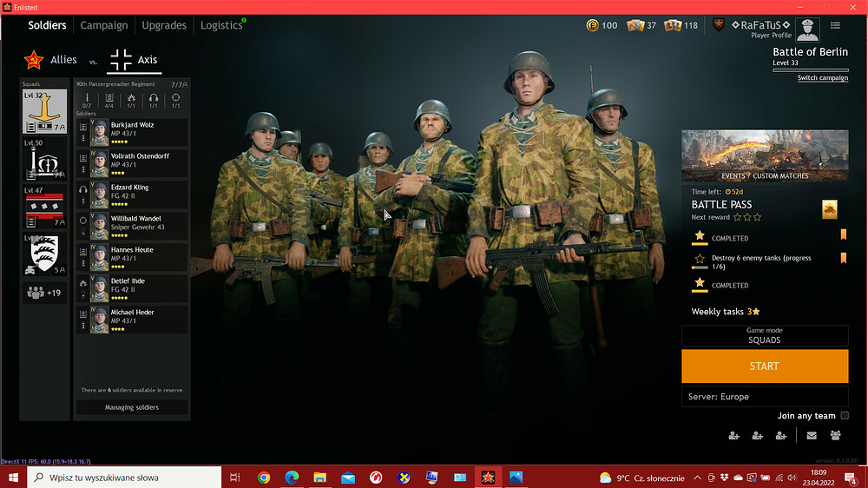Show the +19 reserve squads
The width and height of the screenshot is (868, 488).
[x=44, y=293]
